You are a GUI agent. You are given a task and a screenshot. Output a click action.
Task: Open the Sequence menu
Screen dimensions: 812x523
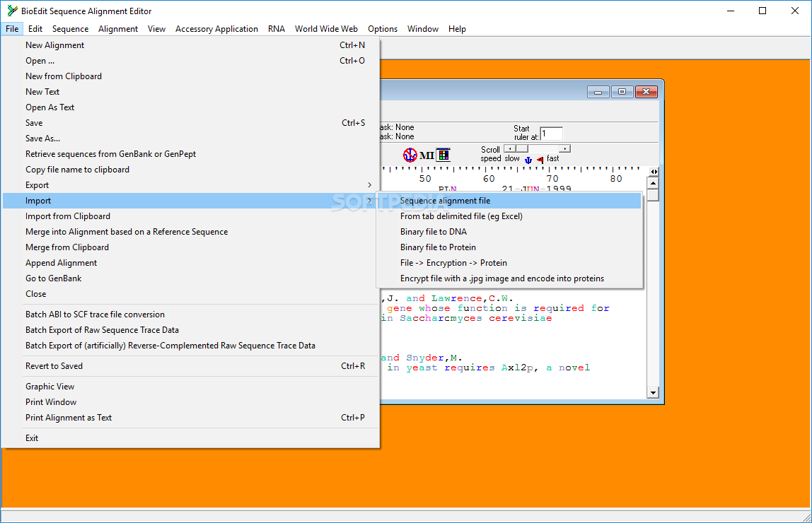point(71,29)
